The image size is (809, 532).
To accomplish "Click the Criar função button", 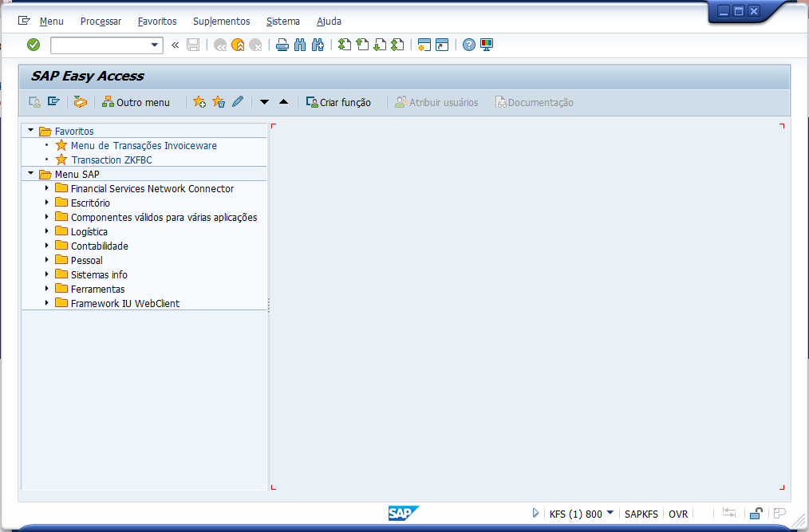I will coord(338,102).
